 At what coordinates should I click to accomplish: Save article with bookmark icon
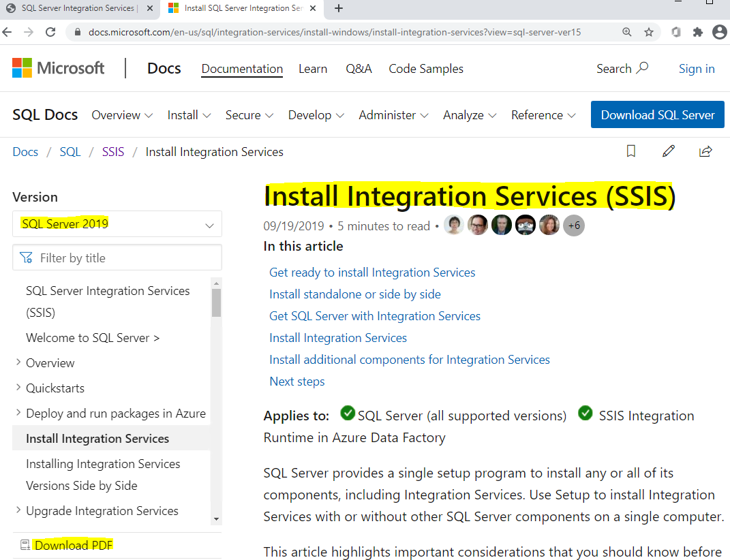[x=631, y=151]
